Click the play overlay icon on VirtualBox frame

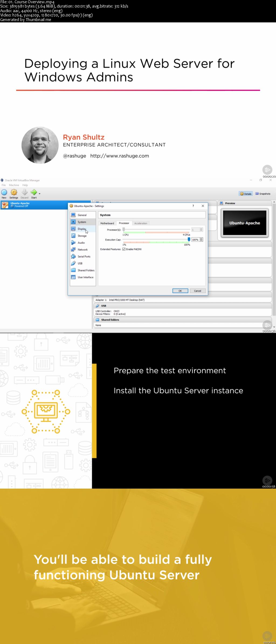coord(267,325)
